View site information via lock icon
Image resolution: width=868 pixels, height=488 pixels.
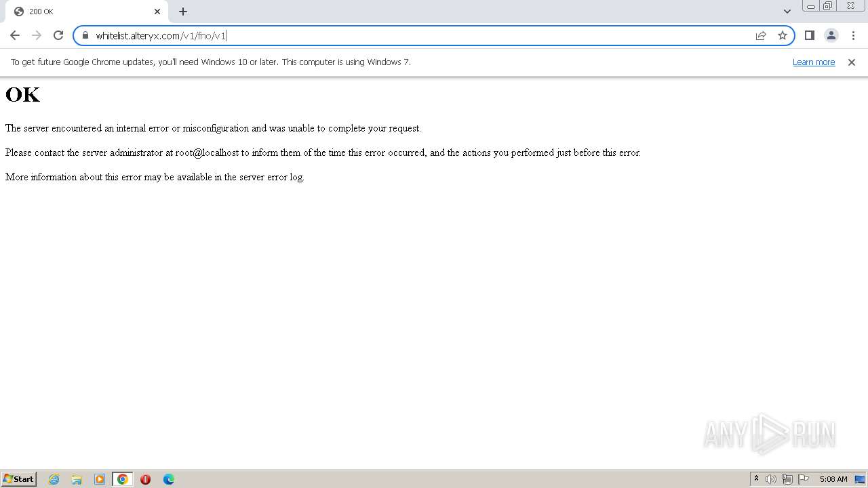[x=85, y=35]
